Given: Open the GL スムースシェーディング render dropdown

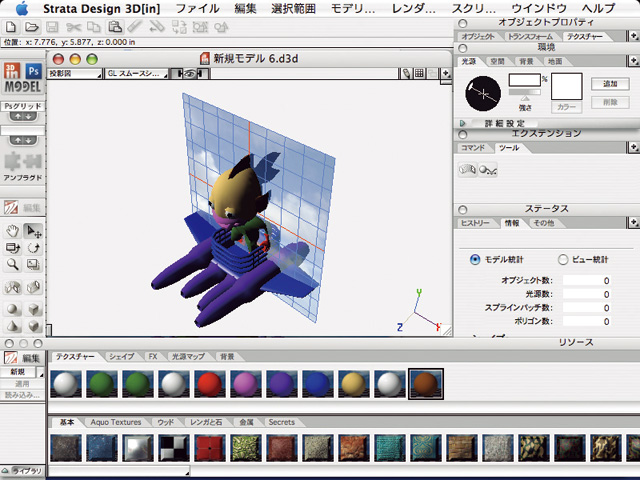Looking at the screenshot, I should [x=137, y=73].
